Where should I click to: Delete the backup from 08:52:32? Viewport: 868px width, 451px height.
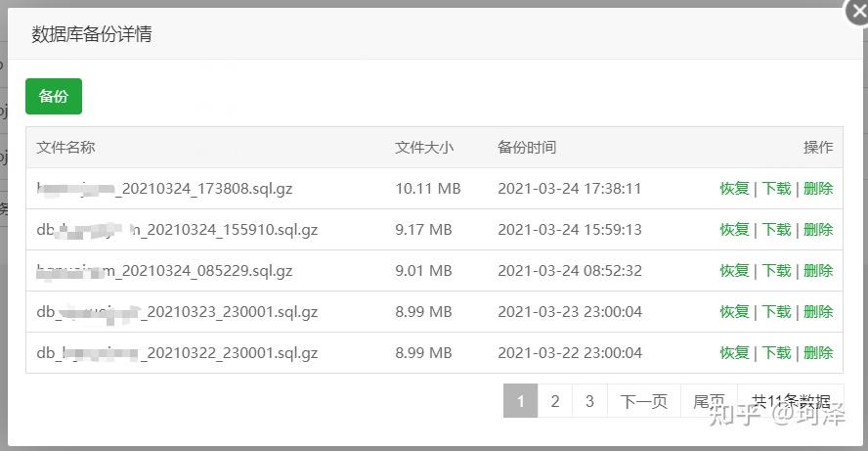click(818, 271)
